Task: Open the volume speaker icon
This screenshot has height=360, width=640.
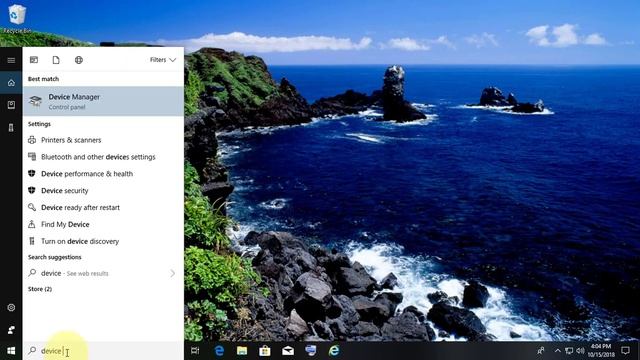Action: 580,351
